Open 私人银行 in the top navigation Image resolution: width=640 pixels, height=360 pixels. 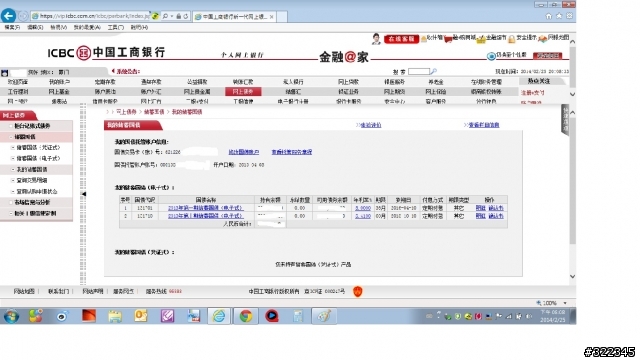pos(293,82)
